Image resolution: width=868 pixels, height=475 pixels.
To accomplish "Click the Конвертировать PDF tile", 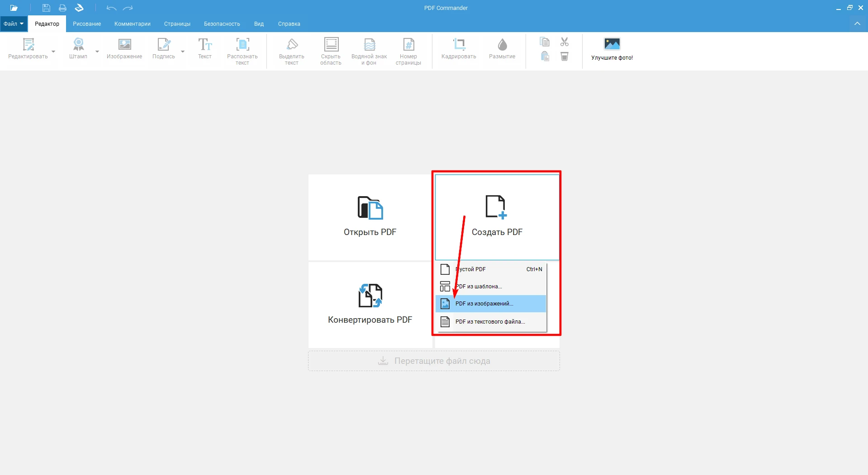I will coord(370,305).
